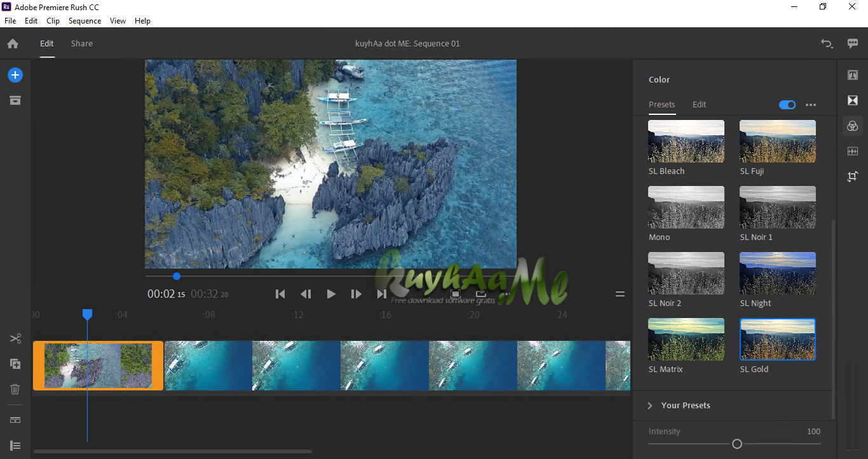Apply the SL Fuji preset
868x459 pixels.
[x=778, y=142]
